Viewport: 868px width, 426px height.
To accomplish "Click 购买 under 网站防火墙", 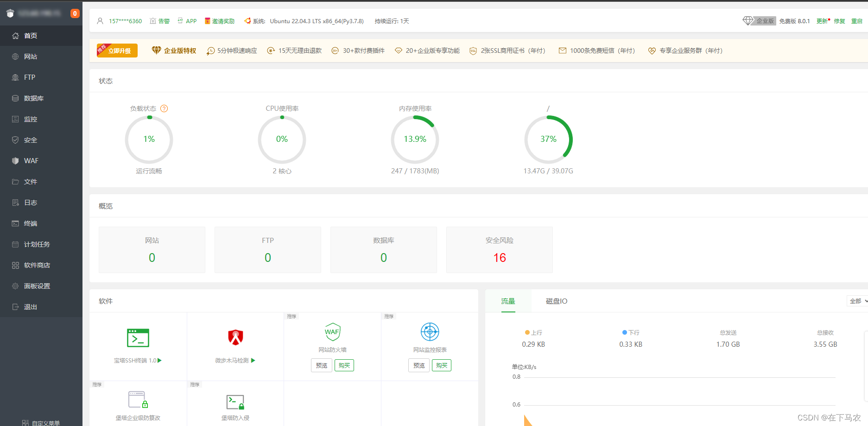I will [x=344, y=366].
